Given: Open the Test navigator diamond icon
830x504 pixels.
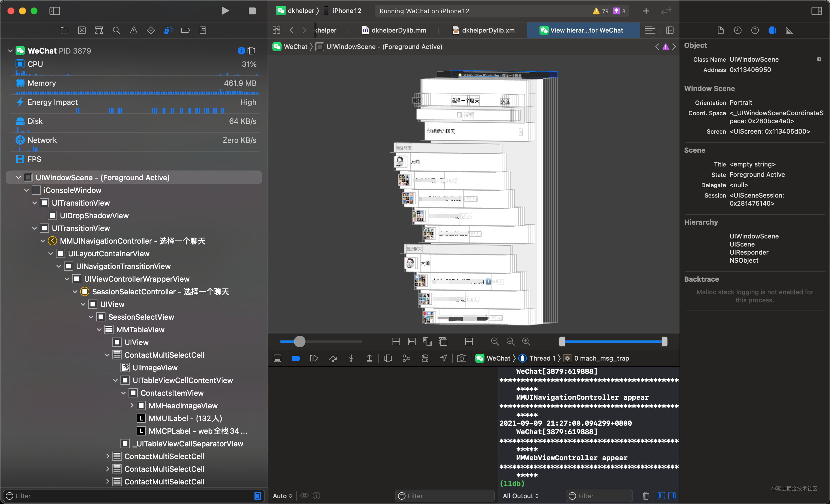Looking at the screenshot, I should pyautogui.click(x=151, y=30).
